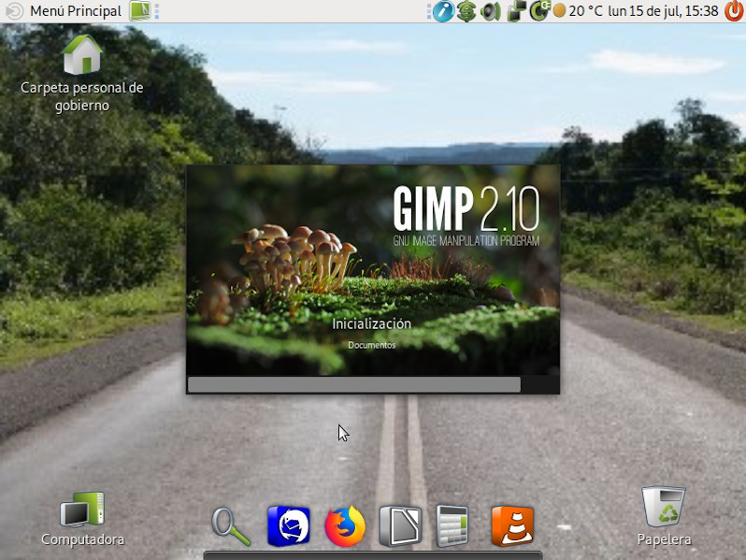This screenshot has height=560, width=746.
Task: Open the calendar from the clock date
Action: coord(663,11)
